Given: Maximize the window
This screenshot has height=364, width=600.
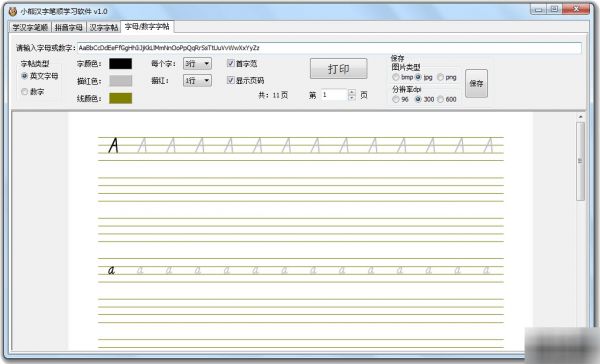Looking at the screenshot, I should (x=554, y=9).
